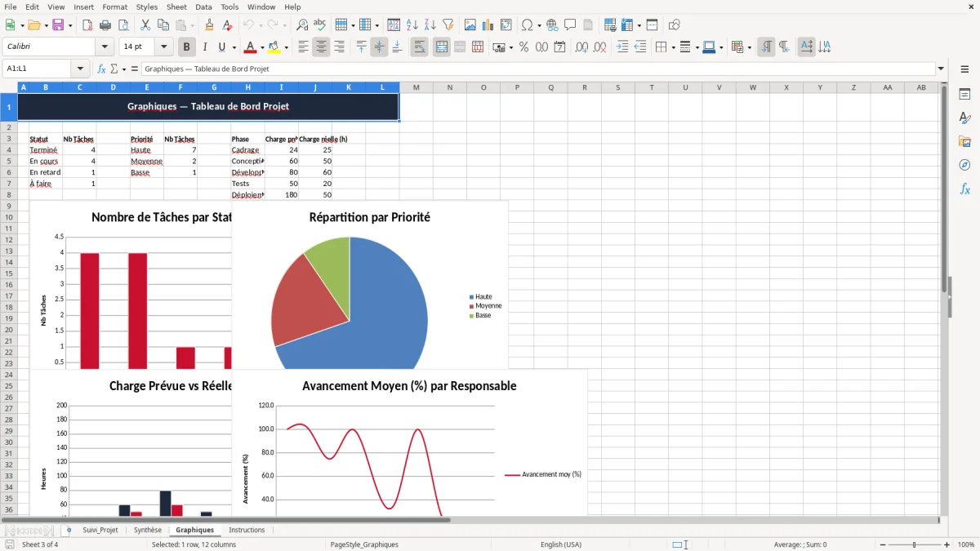Expand the formula bar
Viewport: 980px width, 551px height.
tap(941, 69)
